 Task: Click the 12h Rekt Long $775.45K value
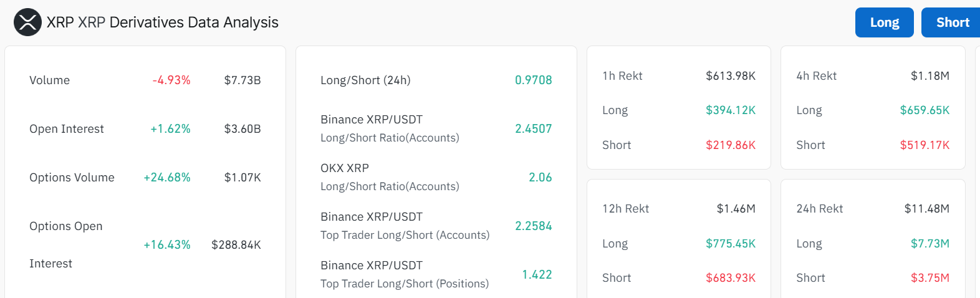pyautogui.click(x=731, y=243)
